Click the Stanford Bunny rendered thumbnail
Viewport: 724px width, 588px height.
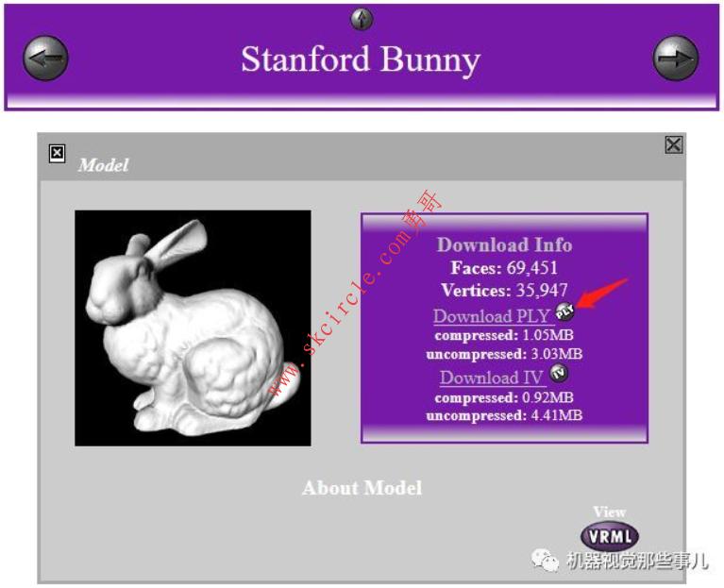point(193,328)
